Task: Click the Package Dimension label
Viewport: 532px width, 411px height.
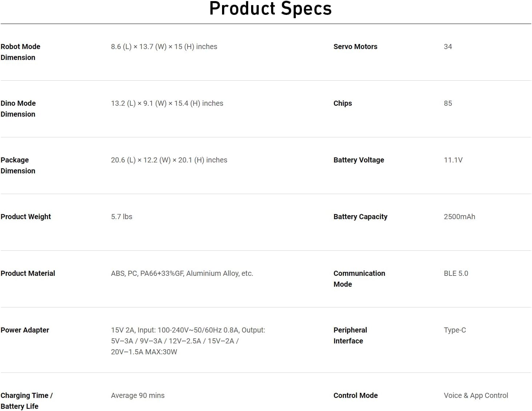Action: 18,165
